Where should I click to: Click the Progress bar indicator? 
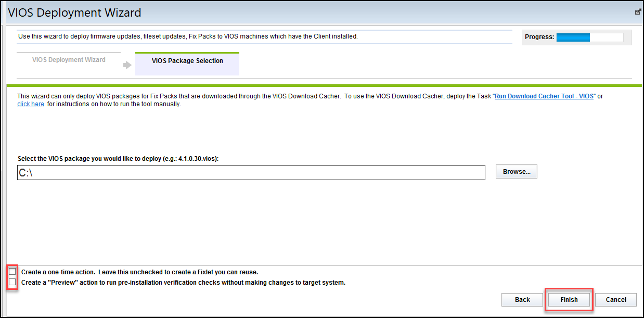tap(590, 37)
